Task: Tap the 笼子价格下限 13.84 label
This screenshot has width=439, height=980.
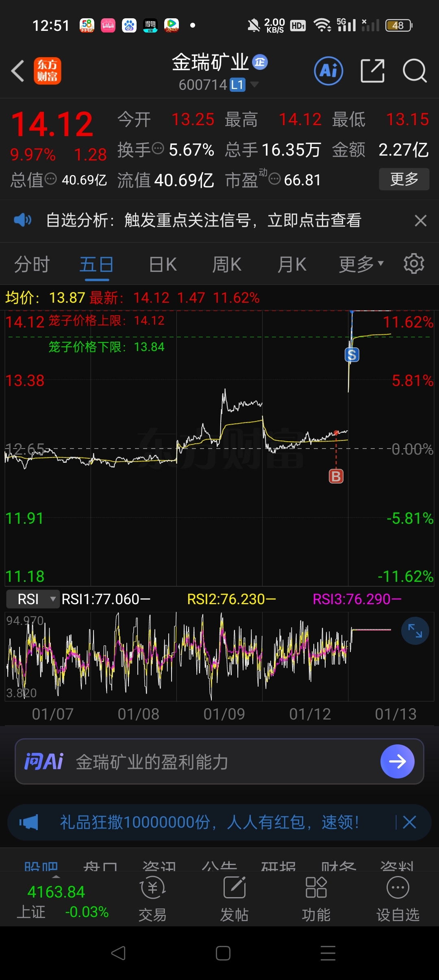Action: 106,347
